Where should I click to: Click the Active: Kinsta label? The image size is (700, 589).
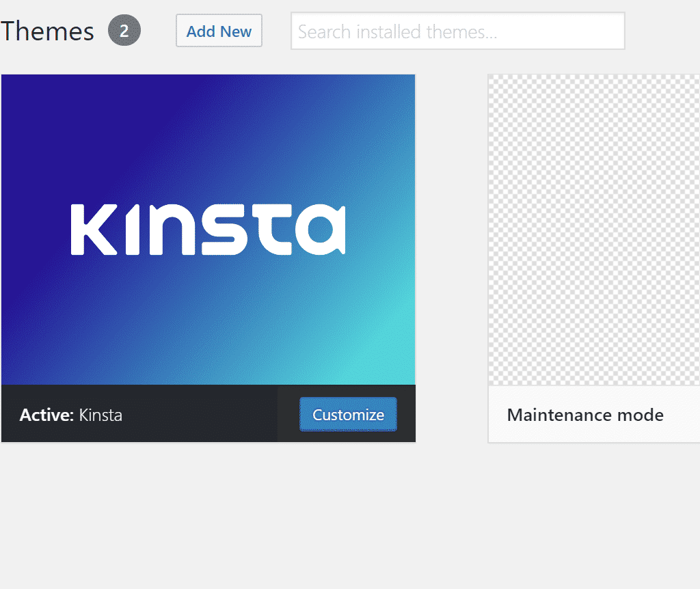[x=71, y=415]
